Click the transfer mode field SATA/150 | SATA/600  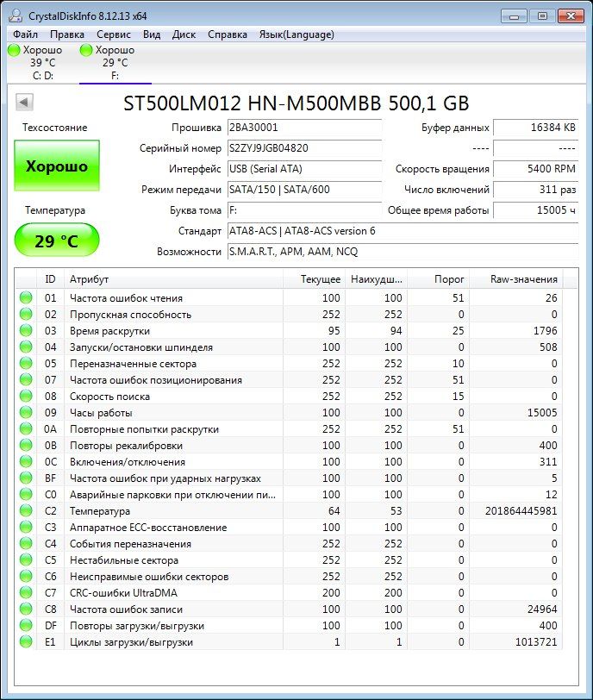[305, 190]
